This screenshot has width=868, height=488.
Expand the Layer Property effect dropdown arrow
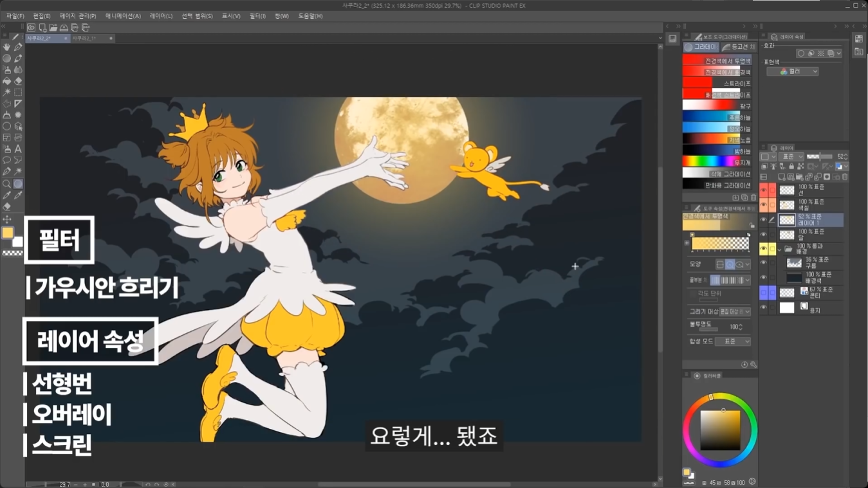(x=839, y=53)
